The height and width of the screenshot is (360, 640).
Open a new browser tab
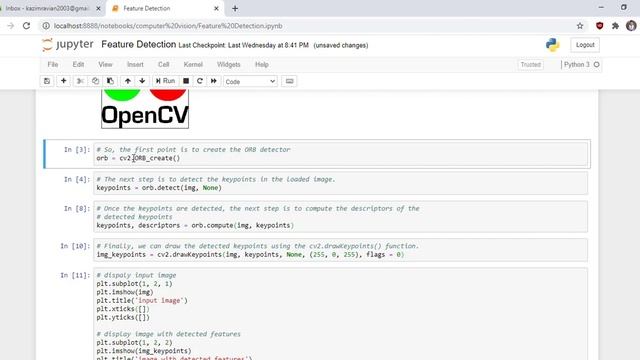[x=235, y=8]
